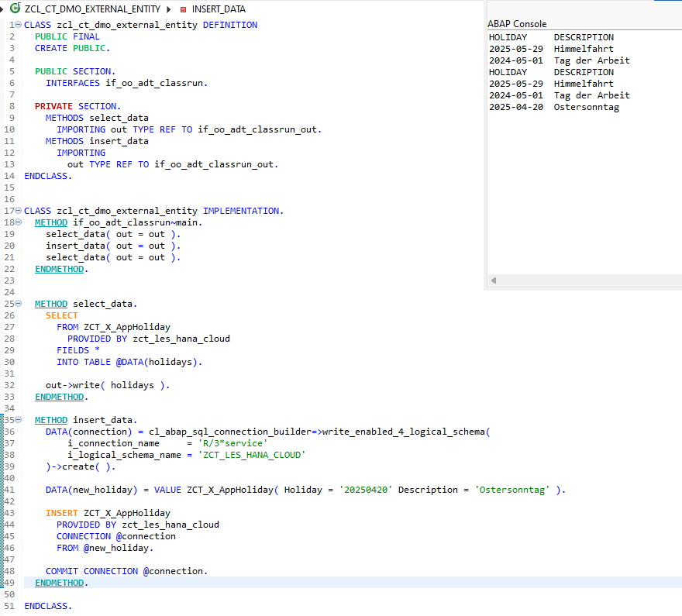This screenshot has width=682, height=616.
Task: Click DATA(new_holiday) declaration on line 41
Action: coord(91,490)
